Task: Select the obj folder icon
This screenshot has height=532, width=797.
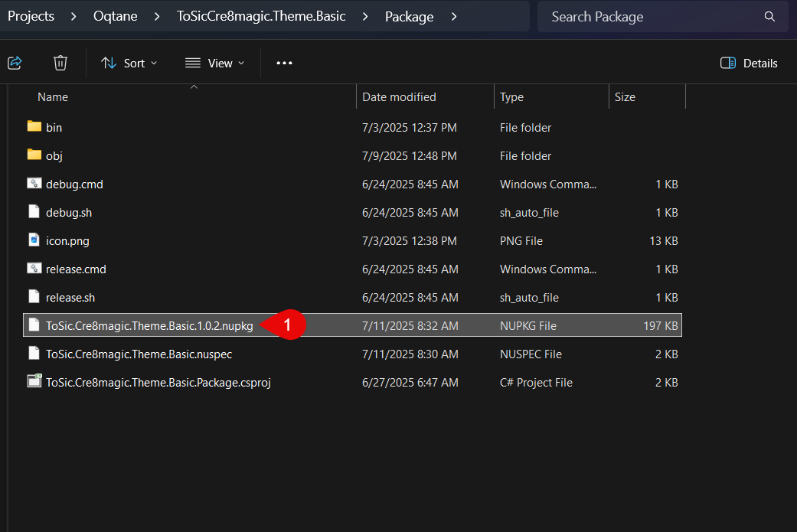Action: pyautogui.click(x=34, y=155)
